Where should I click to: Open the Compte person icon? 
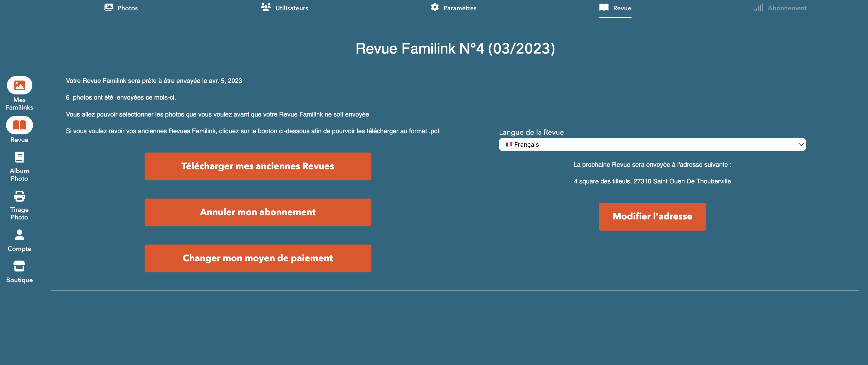(20, 235)
